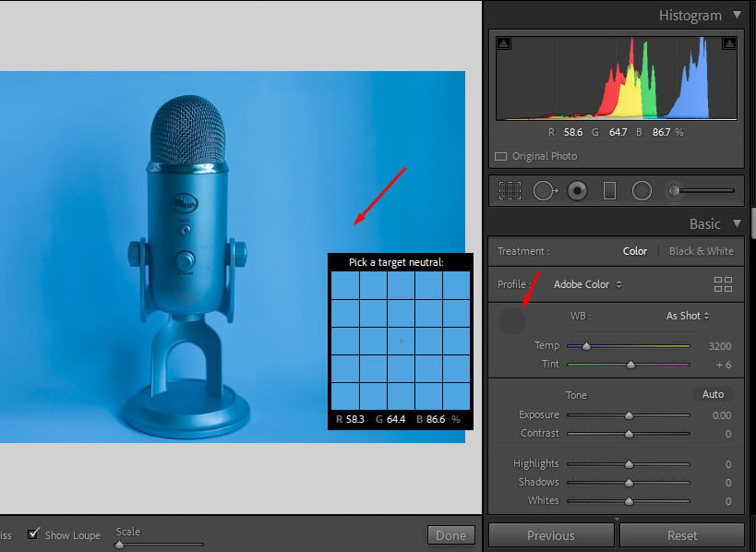Collapse the Histogram panel
Viewport: 756px width, 552px height.
pyautogui.click(x=737, y=15)
